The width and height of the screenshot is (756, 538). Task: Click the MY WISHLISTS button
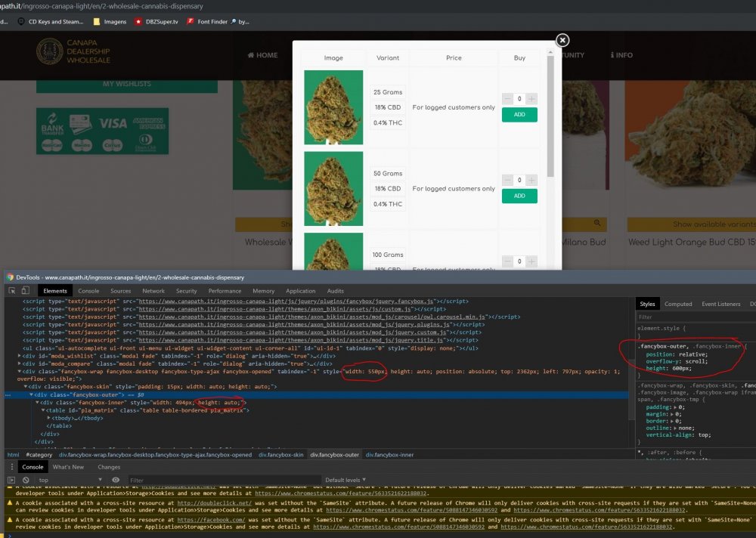127,85
